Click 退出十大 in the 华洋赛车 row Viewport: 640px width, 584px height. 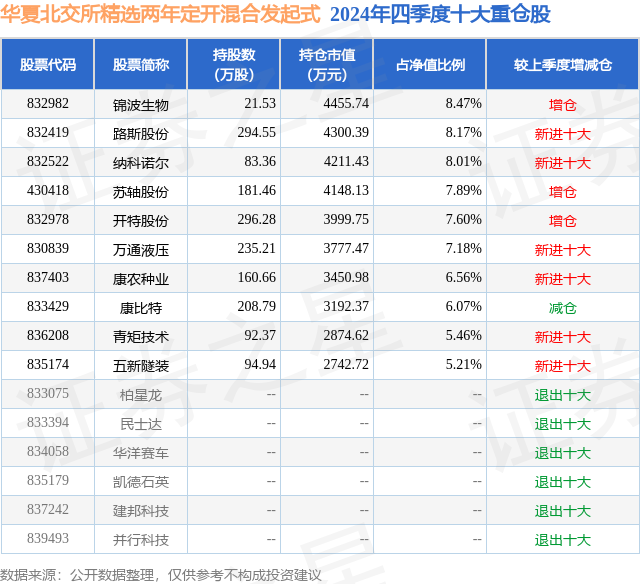pyautogui.click(x=563, y=453)
